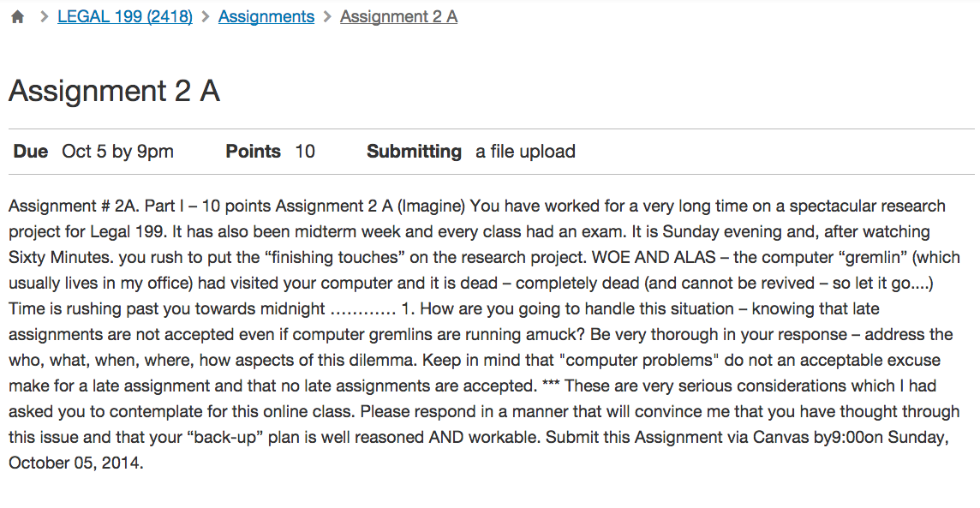Select the Oct 5 by 9pm due date
The image size is (980, 508).
point(117,152)
